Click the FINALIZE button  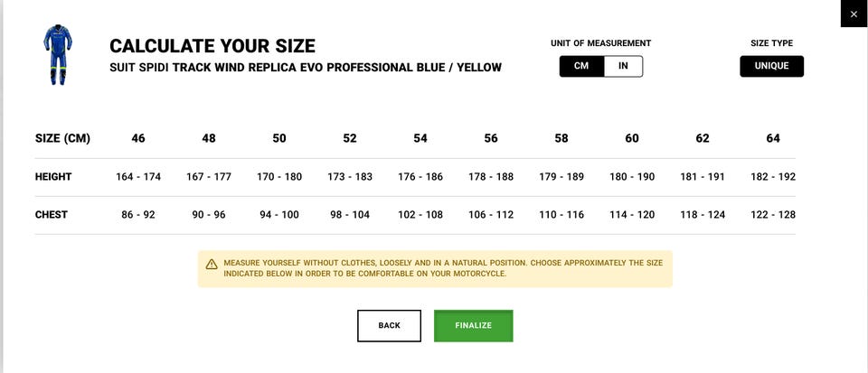click(473, 325)
